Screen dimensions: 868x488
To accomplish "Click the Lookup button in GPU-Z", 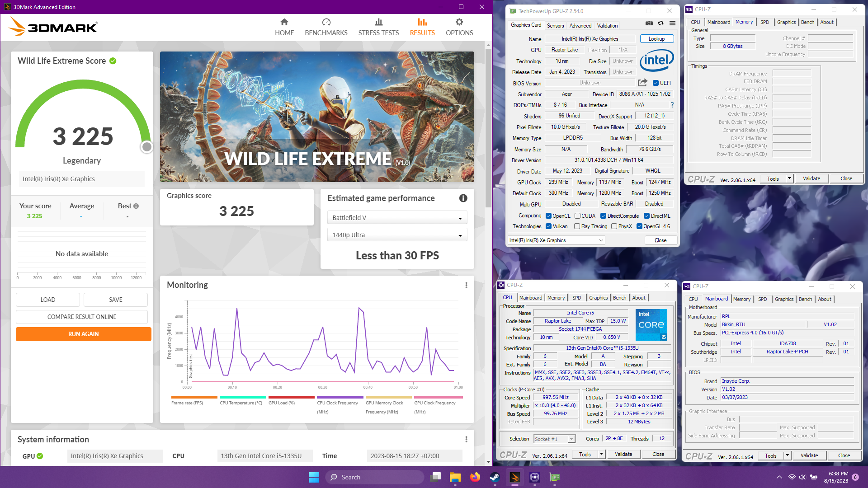I will tap(656, 39).
